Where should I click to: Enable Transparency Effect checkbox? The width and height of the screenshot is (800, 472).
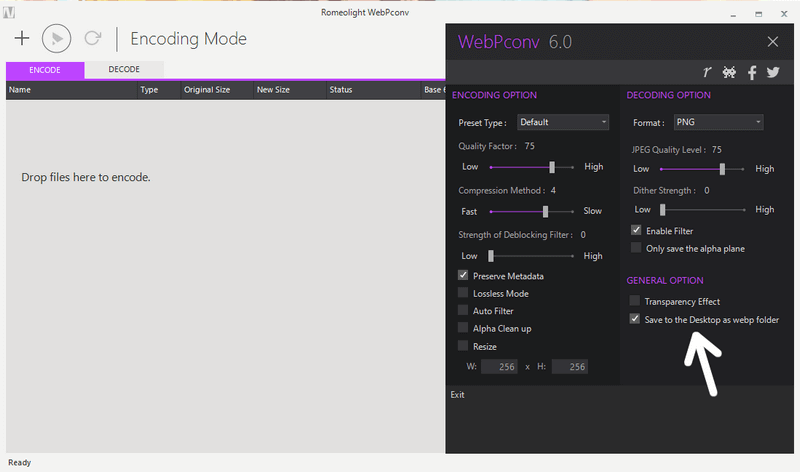point(635,301)
